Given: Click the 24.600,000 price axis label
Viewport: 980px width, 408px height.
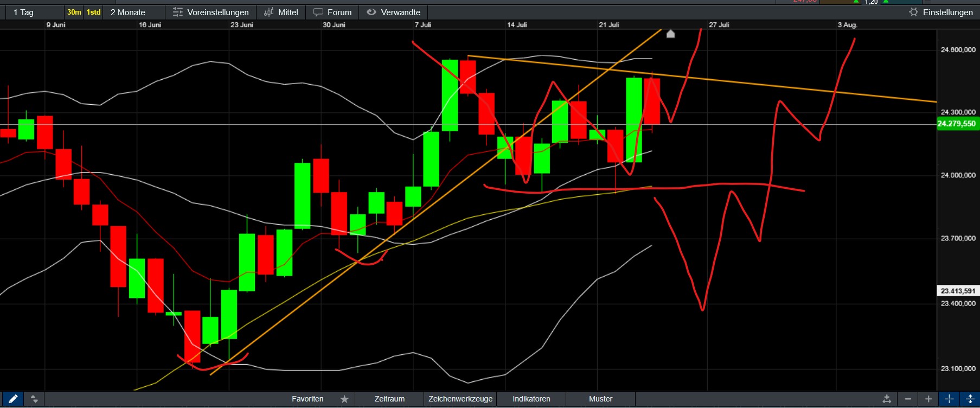Looking at the screenshot, I should (958, 50).
